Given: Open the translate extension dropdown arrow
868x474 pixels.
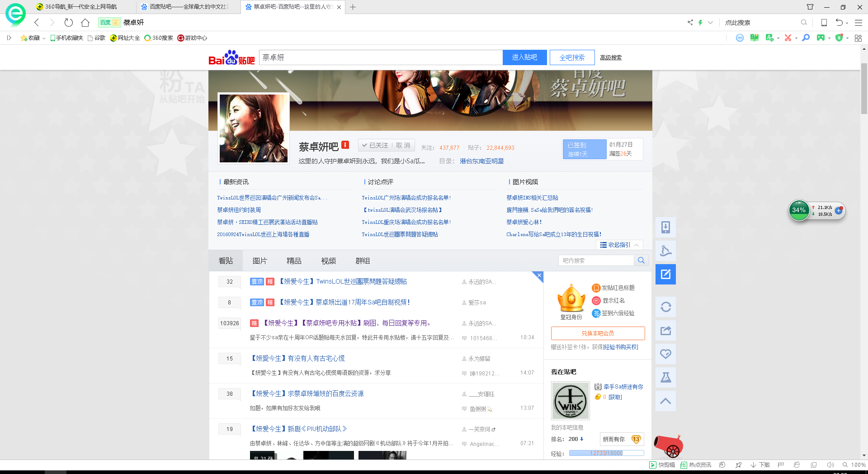Looking at the screenshot, I should coord(778,38).
